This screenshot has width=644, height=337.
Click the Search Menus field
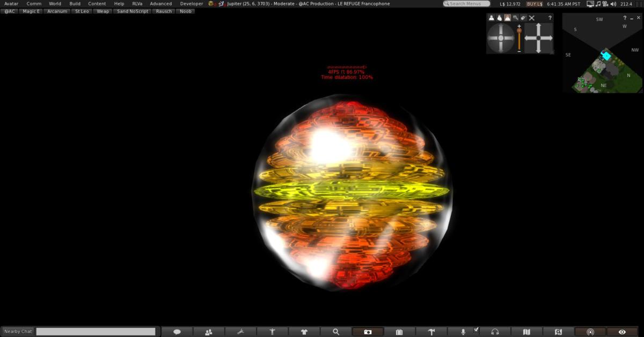(466, 4)
